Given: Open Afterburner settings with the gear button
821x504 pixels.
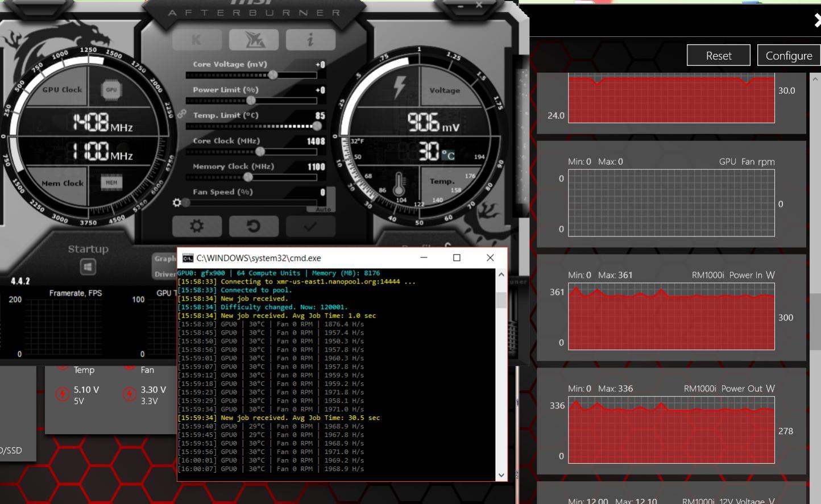Looking at the screenshot, I should [197, 226].
